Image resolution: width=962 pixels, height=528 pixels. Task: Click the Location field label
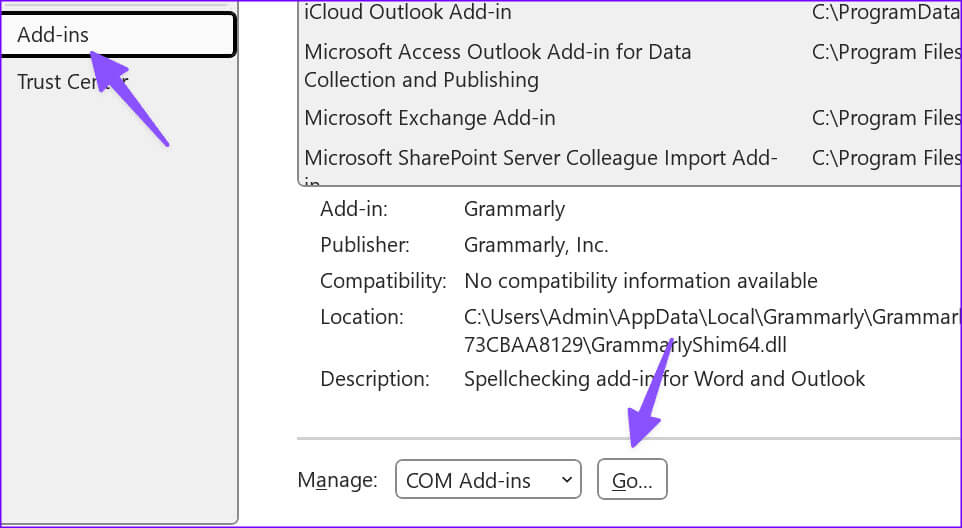361,317
